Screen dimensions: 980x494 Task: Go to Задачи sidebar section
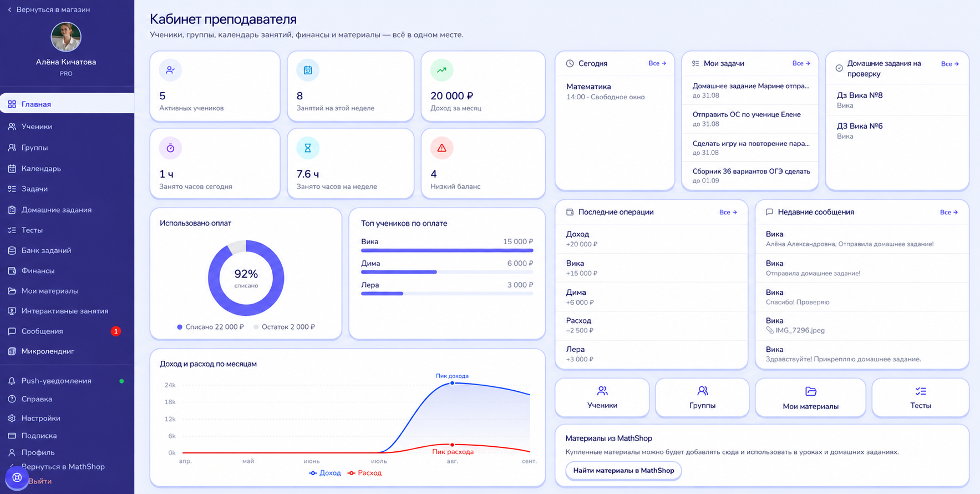point(67,189)
